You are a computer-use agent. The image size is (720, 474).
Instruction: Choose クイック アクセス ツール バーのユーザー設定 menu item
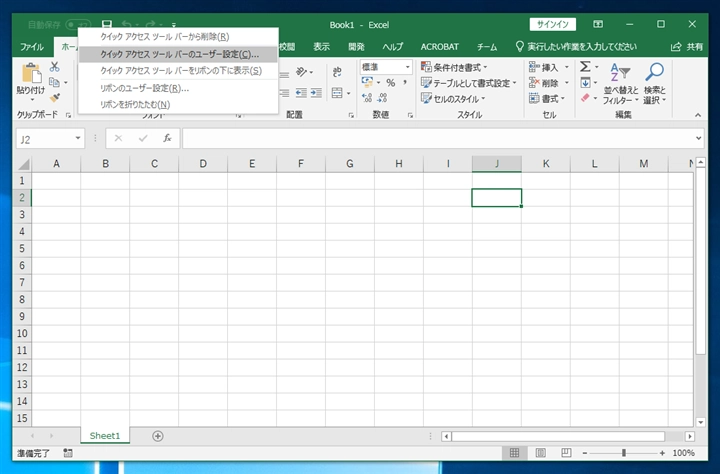(178, 54)
